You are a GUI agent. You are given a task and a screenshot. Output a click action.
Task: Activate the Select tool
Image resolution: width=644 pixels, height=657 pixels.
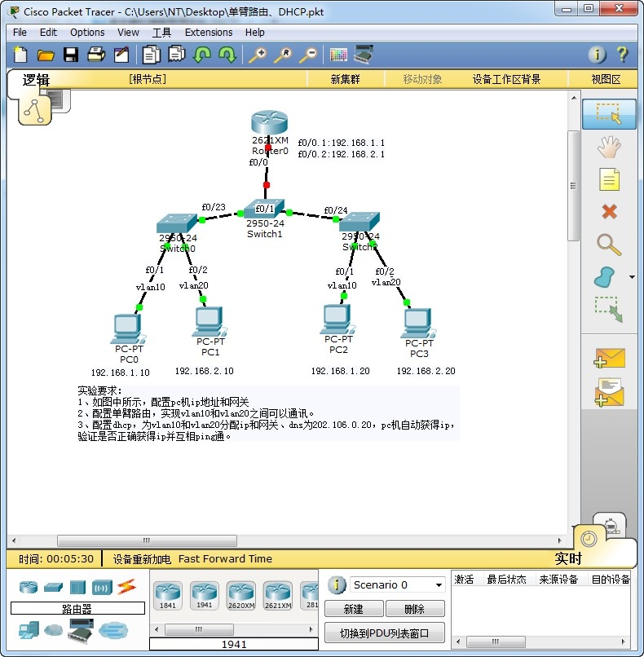point(609,114)
